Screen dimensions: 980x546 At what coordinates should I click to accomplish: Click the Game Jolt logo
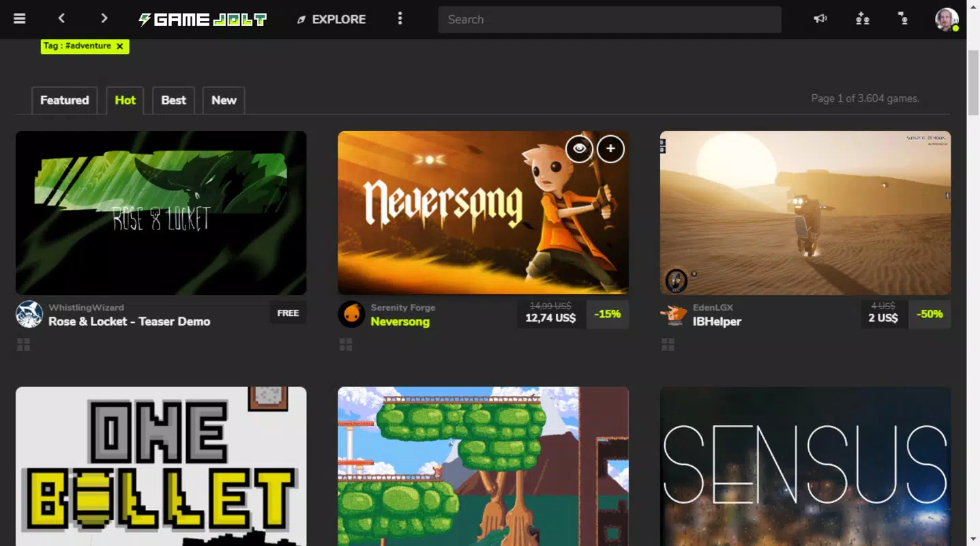203,19
